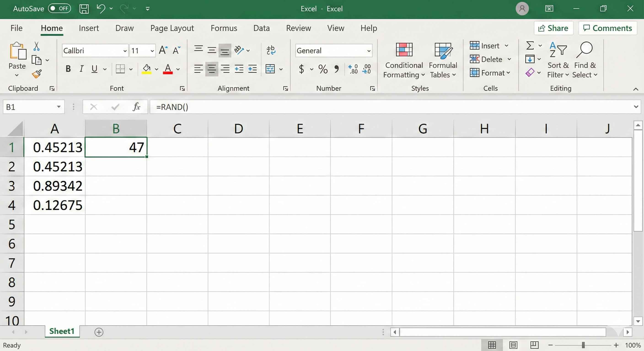644x351 pixels.
Task: Open the Page Layout tab
Action: [x=172, y=28]
